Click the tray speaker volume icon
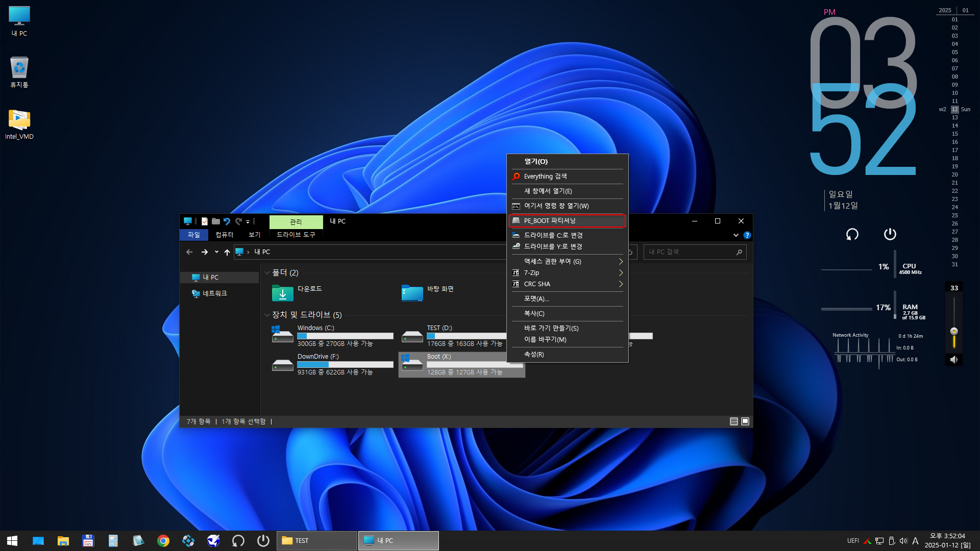 (x=903, y=541)
